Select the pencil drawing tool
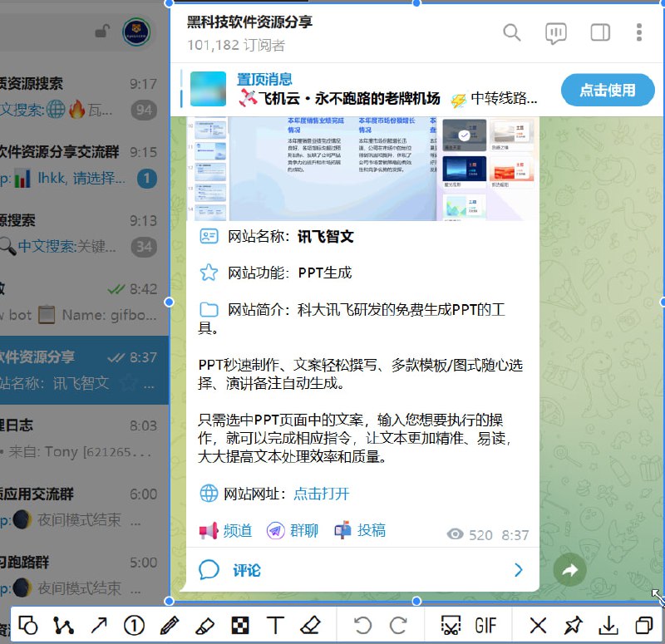Image resolution: width=665 pixels, height=644 pixels. (x=169, y=625)
